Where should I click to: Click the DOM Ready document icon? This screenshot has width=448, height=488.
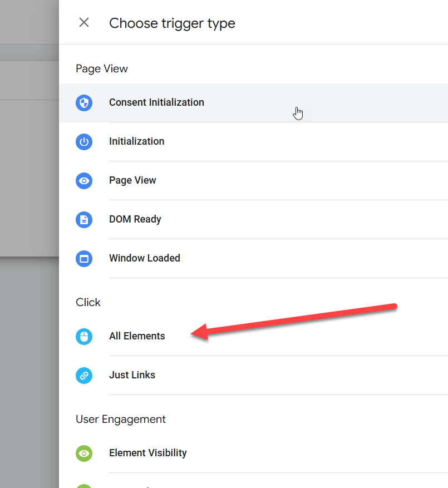[84, 219]
